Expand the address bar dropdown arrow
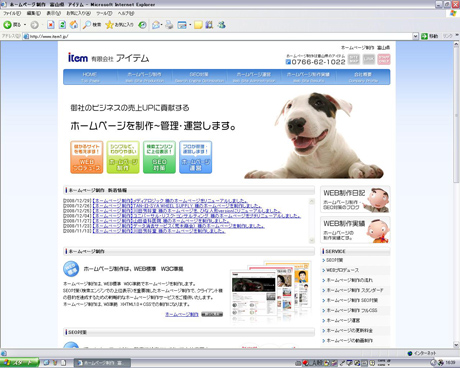 point(415,36)
